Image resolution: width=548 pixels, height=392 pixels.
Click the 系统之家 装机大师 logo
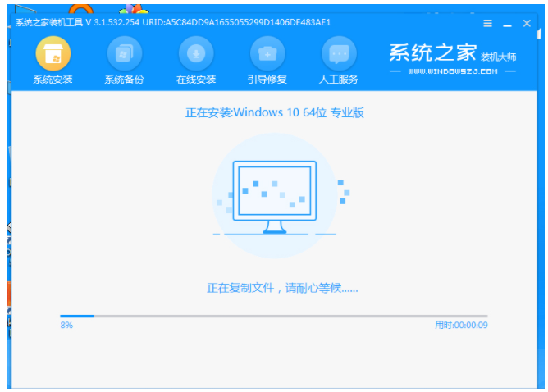tap(453, 52)
